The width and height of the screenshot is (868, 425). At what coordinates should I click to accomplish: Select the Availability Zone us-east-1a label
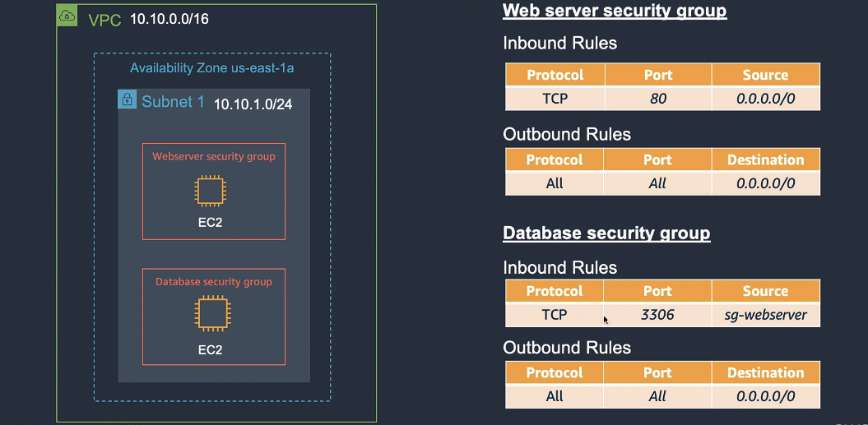tap(211, 68)
